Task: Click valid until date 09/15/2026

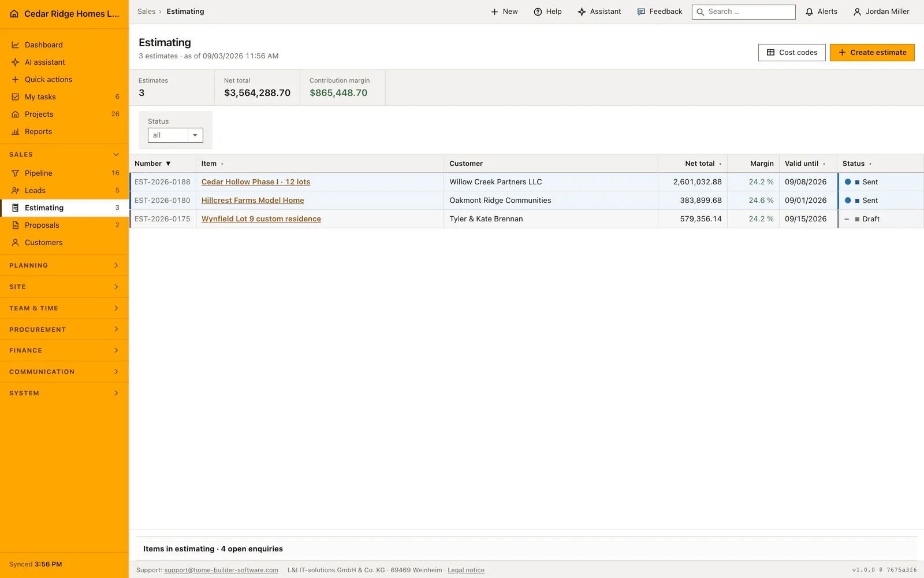Action: click(x=806, y=218)
